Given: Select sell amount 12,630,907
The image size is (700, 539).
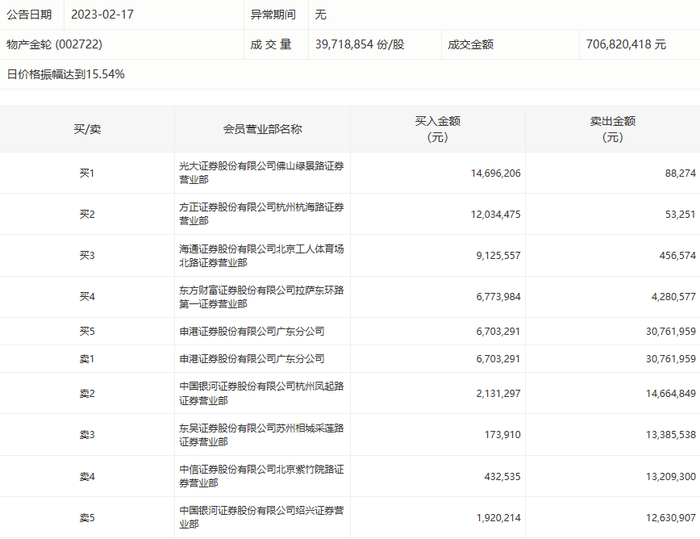Looking at the screenshot, I should [x=671, y=518].
